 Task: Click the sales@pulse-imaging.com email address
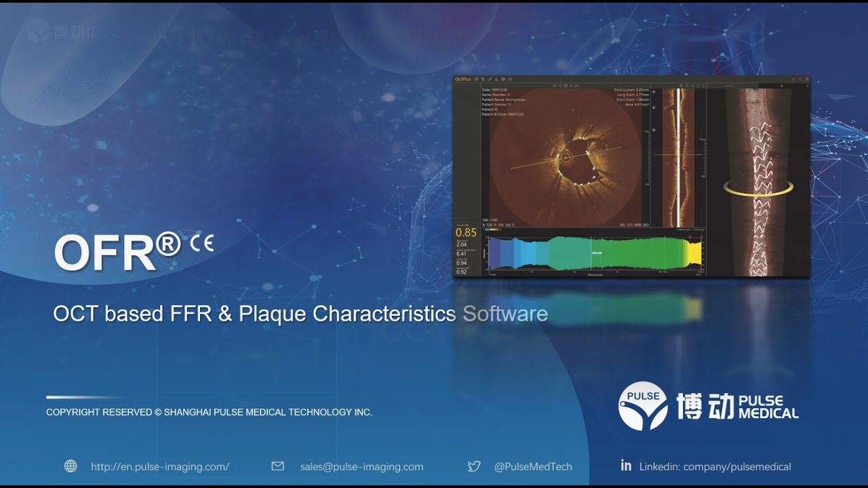tap(361, 466)
